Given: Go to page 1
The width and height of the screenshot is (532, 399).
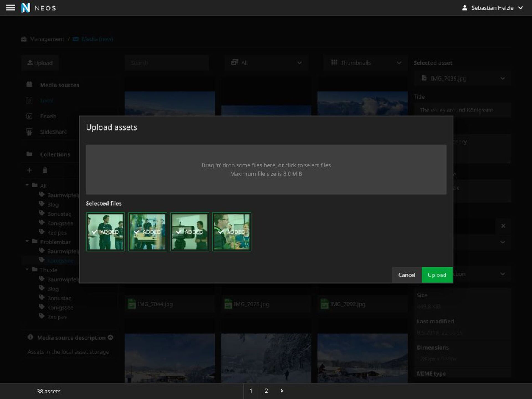Looking at the screenshot, I should point(251,391).
